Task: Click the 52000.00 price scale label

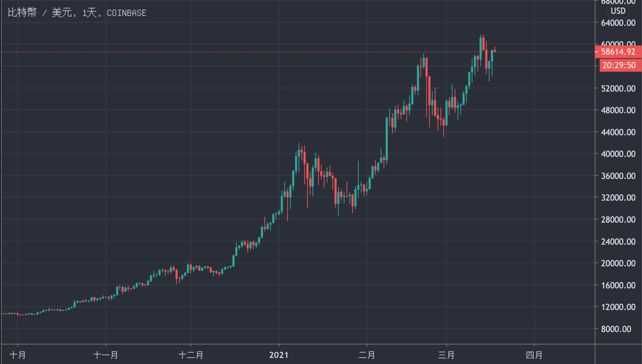Action: coord(618,89)
